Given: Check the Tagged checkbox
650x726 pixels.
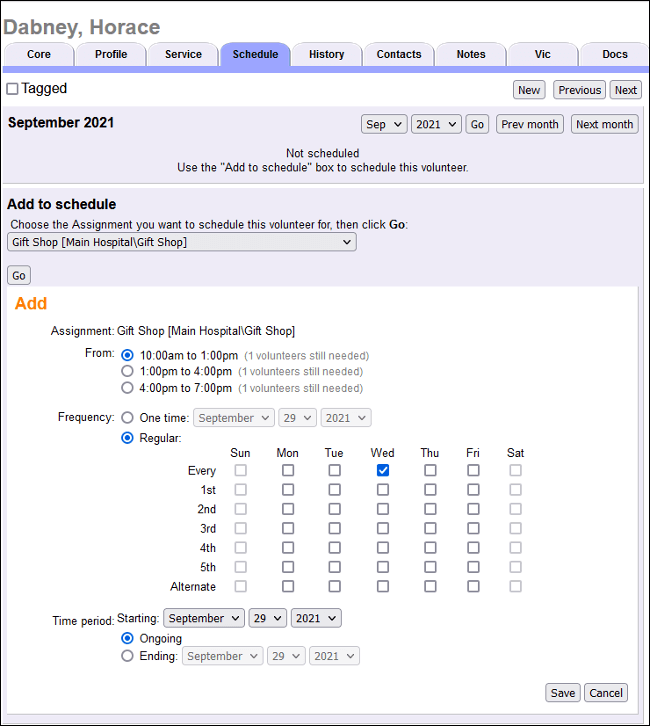Looking at the screenshot, I should pyautogui.click(x=12, y=88).
